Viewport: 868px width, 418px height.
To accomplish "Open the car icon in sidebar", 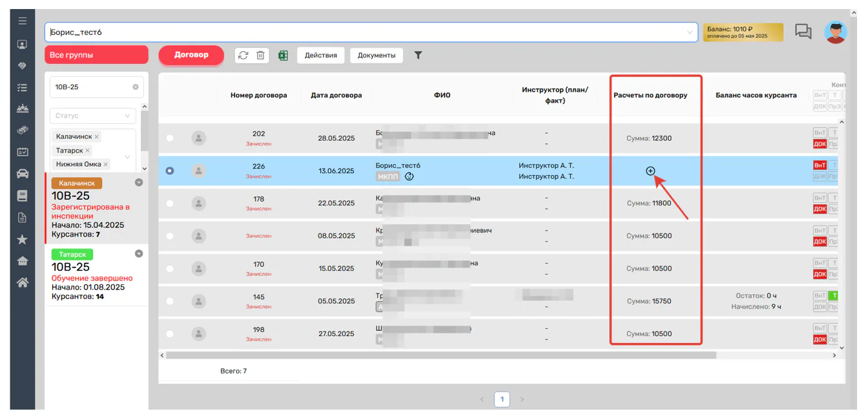I will tap(23, 174).
